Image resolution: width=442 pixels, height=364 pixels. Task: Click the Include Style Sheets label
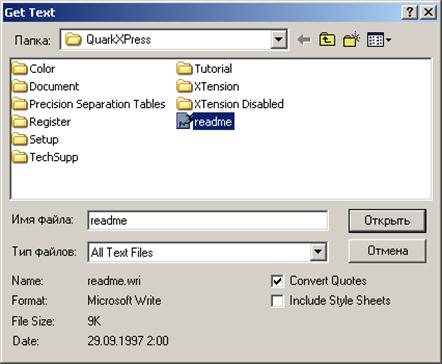tap(340, 301)
